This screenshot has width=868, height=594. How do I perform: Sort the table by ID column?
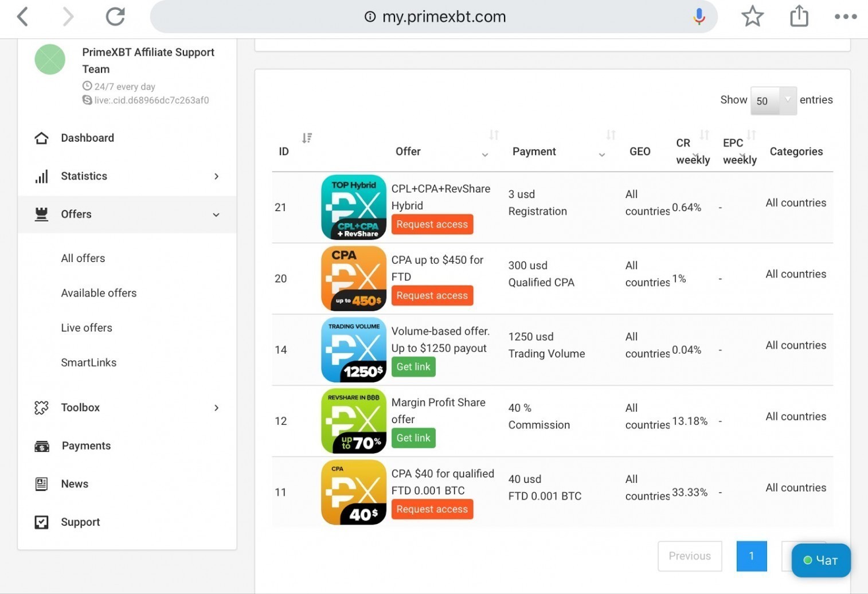click(x=307, y=138)
